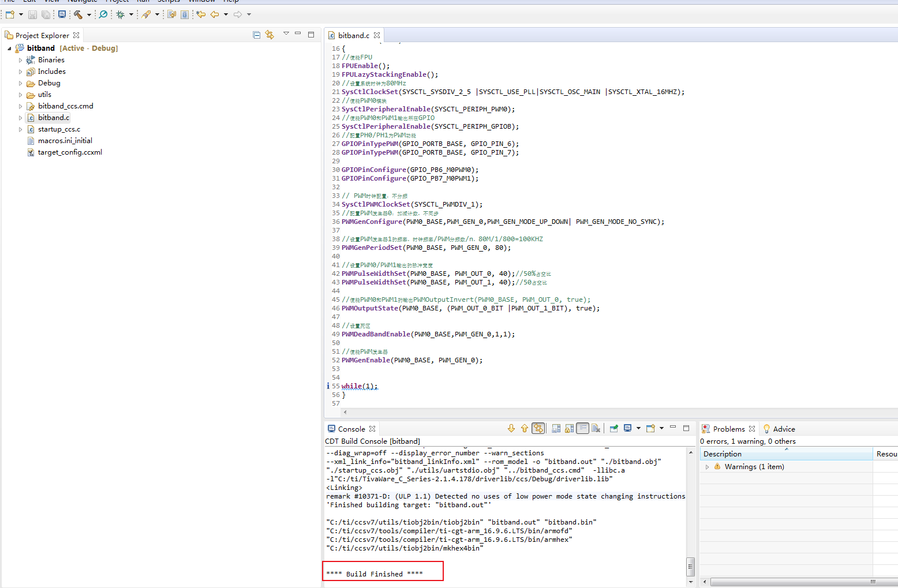Expand the Includes folder node

[20, 72]
